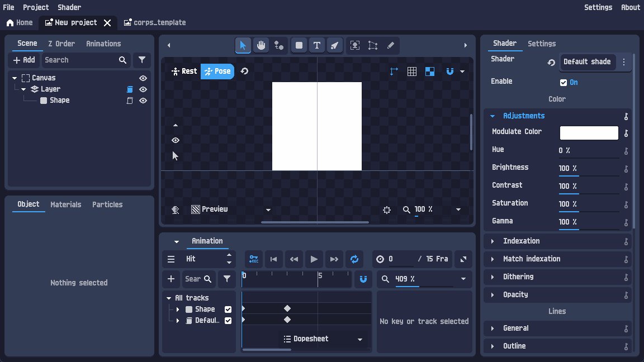644x362 pixels.
Task: Click the viewport snapping magnet icon
Action: (449, 72)
